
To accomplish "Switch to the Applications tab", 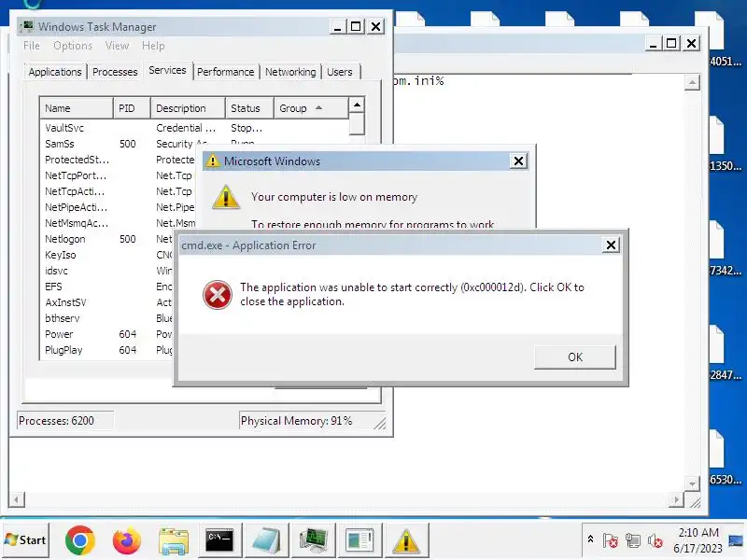I will click(x=55, y=72).
